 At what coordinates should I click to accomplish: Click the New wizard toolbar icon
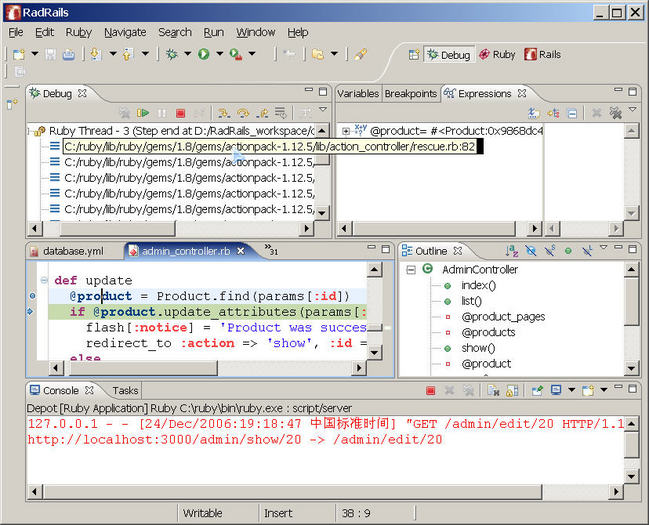pyautogui.click(x=19, y=54)
